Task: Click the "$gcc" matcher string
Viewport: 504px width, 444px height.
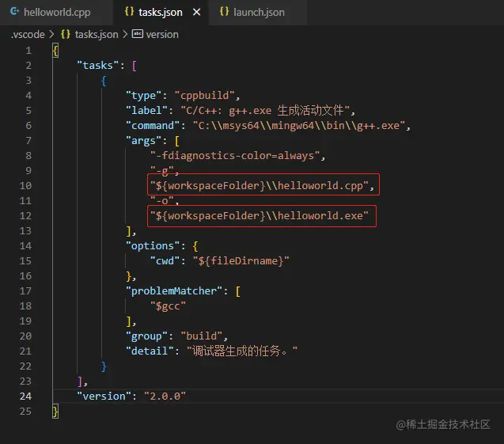Action: 168,305
